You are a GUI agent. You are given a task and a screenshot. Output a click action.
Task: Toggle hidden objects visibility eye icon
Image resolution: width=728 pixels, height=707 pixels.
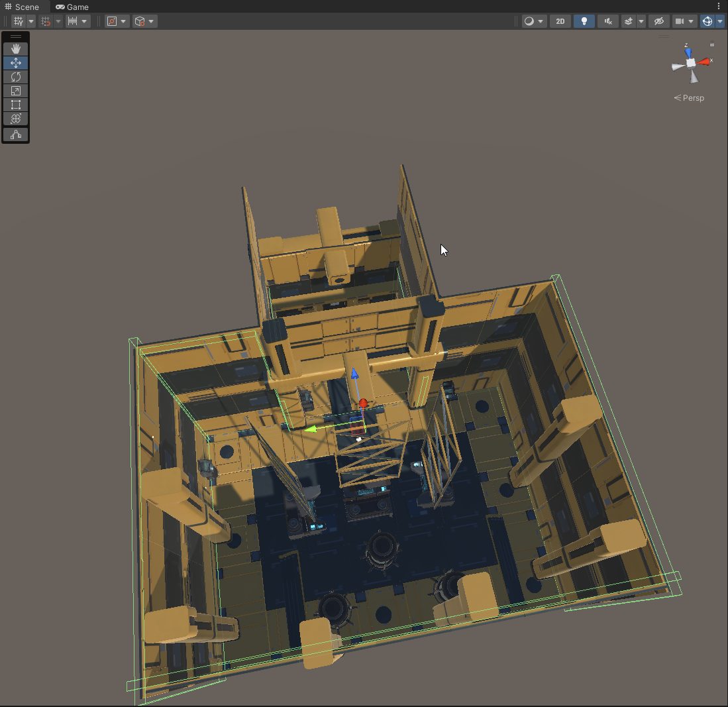659,21
